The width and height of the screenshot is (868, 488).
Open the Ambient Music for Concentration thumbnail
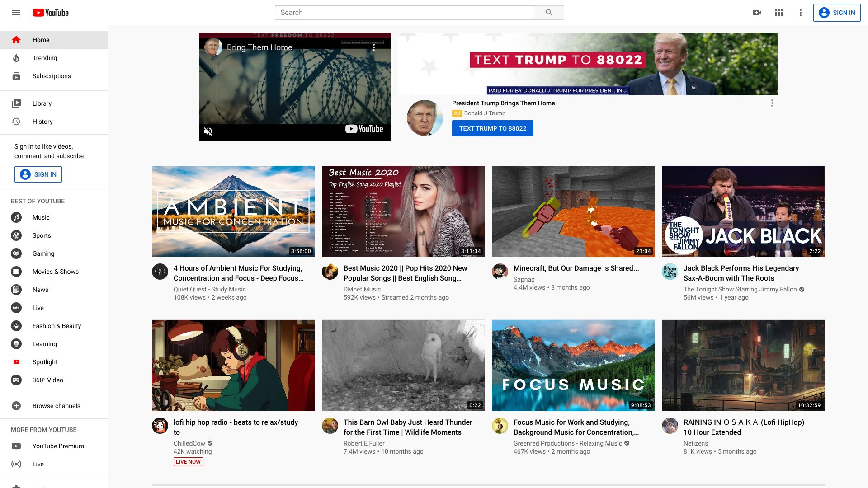[233, 211]
